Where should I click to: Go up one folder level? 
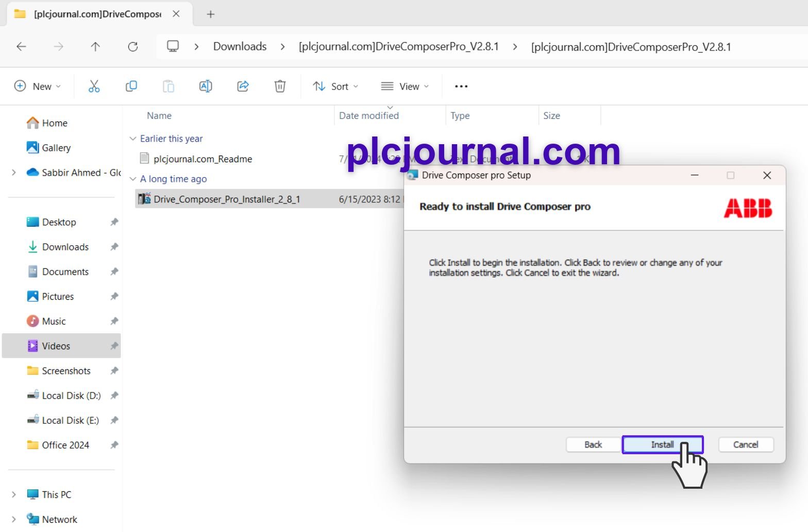(x=95, y=47)
